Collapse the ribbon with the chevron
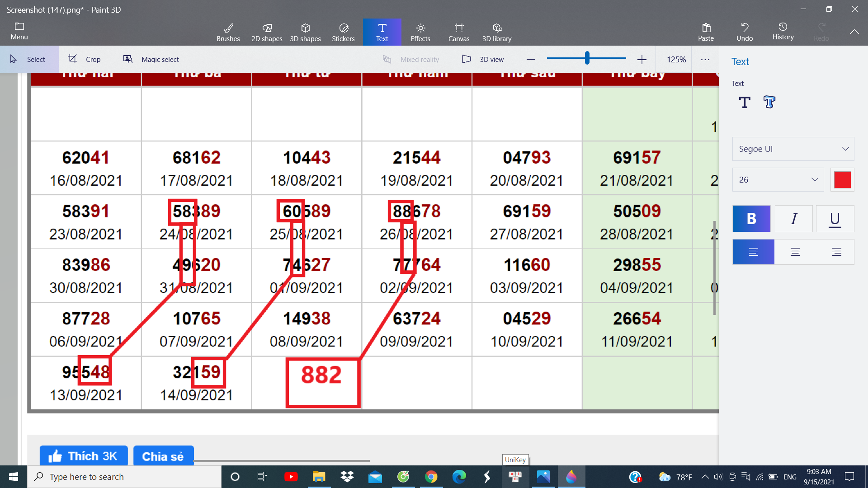Viewport: 868px width, 488px height. pyautogui.click(x=854, y=32)
